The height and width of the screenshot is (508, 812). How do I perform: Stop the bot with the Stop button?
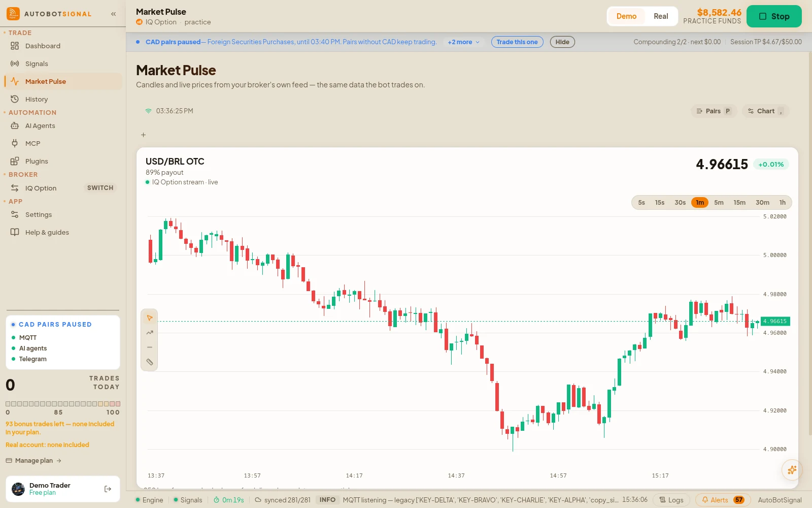774,16
